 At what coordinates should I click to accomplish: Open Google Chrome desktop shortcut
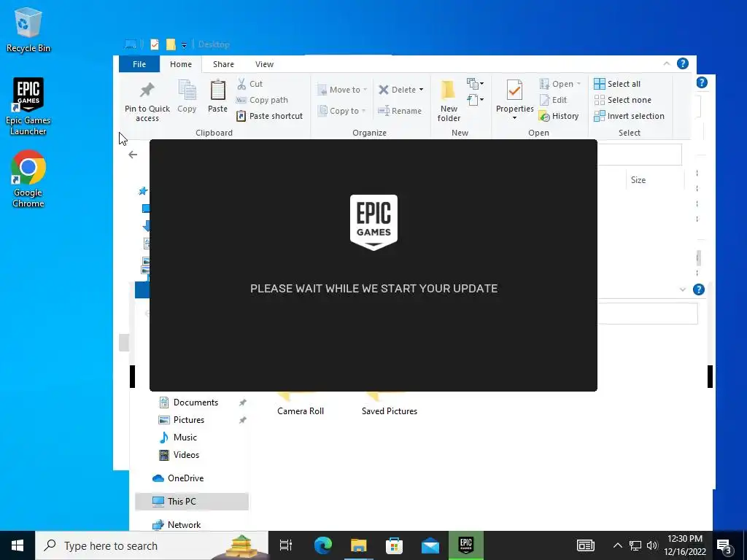pos(28,179)
